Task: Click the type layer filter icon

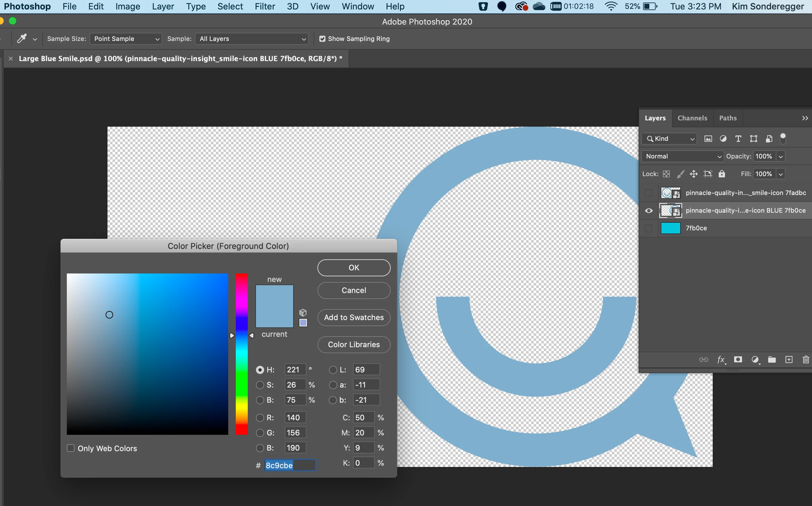Action: click(x=738, y=139)
